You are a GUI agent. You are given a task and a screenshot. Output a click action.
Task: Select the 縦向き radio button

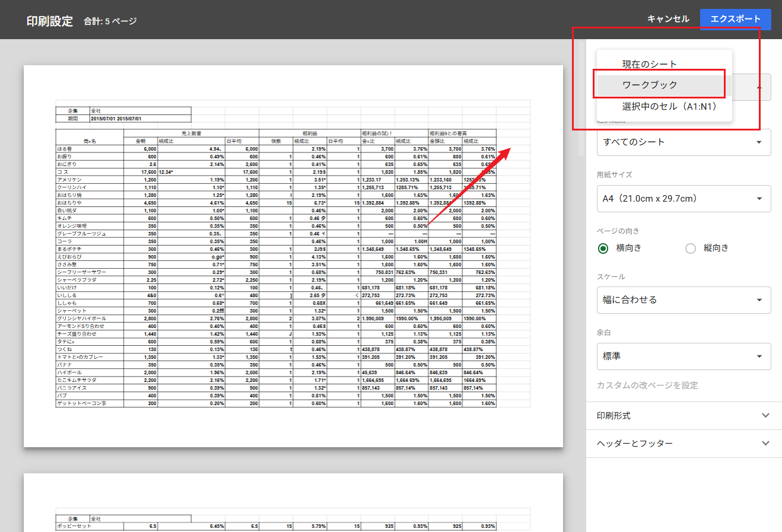point(691,249)
